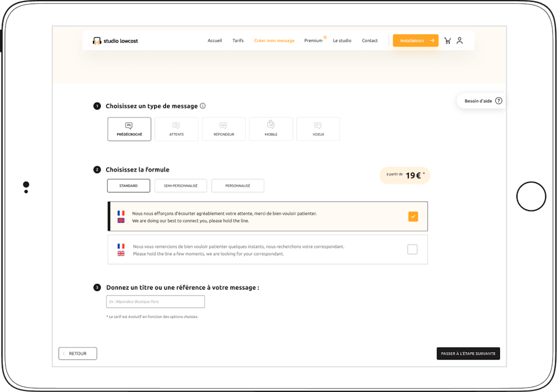Screen dimensions: 557x392
Task: Focus the message title input field
Action: click(x=155, y=302)
